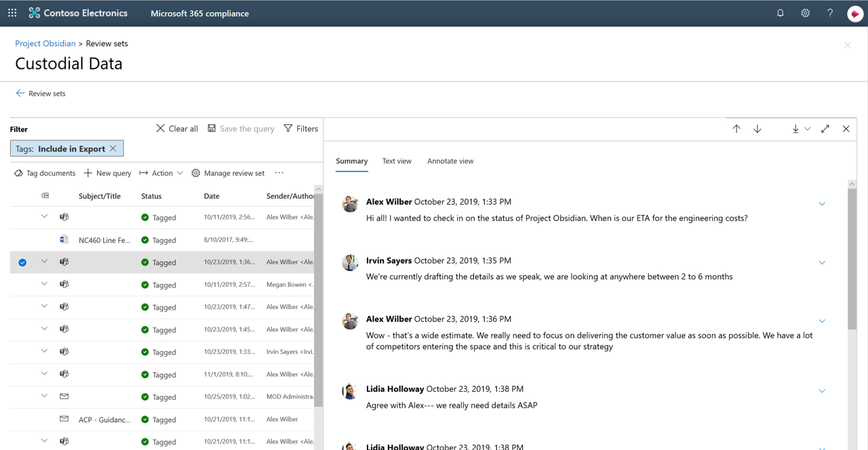The width and height of the screenshot is (868, 450).
Task: Go back via the Project Obsidian breadcrumb link
Action: pos(45,43)
